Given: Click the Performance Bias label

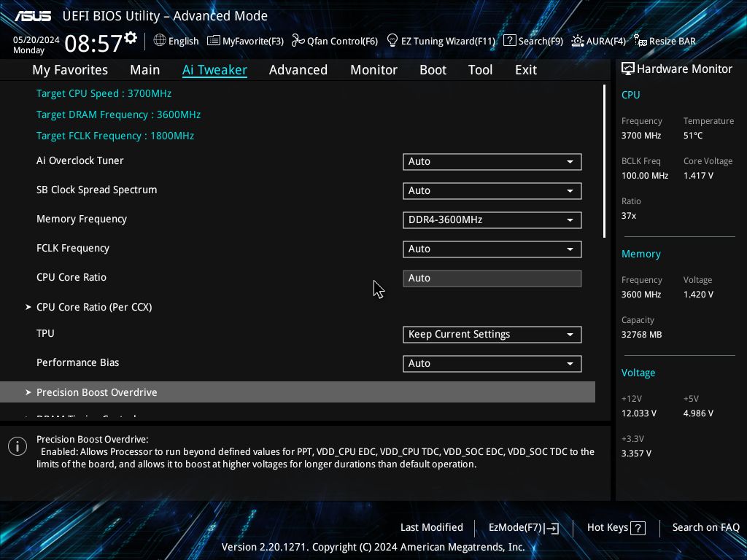Looking at the screenshot, I should (x=77, y=362).
